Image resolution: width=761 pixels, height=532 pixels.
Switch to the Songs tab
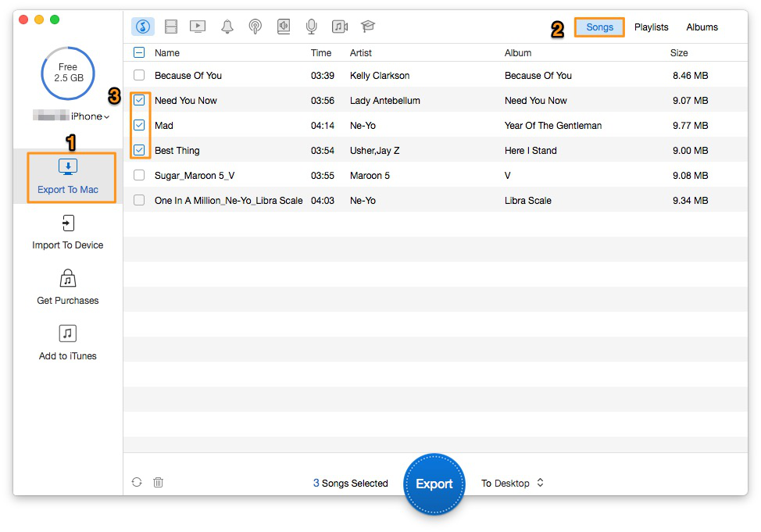[599, 27]
